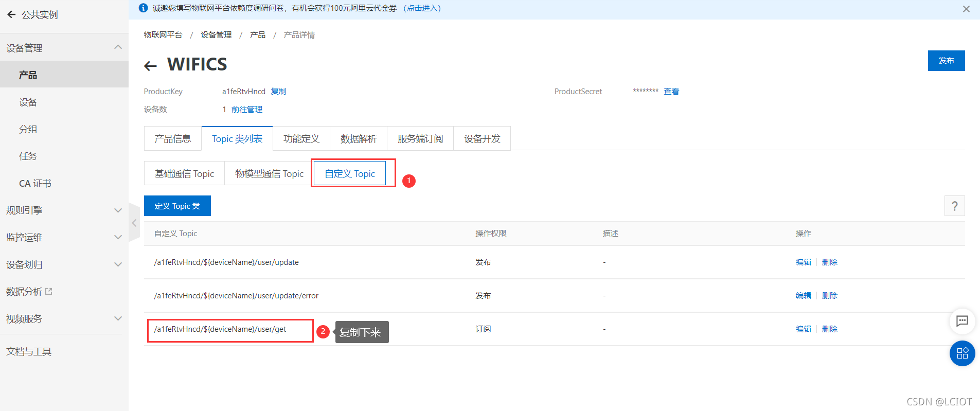Open 前往管理 device link
This screenshot has width=980, height=411.
coord(247,109)
